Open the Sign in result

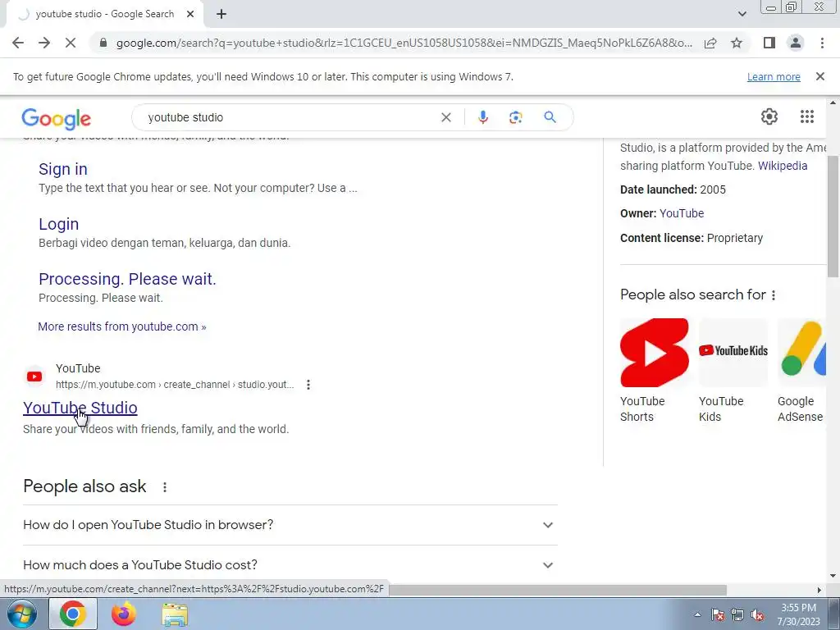pyautogui.click(x=62, y=169)
